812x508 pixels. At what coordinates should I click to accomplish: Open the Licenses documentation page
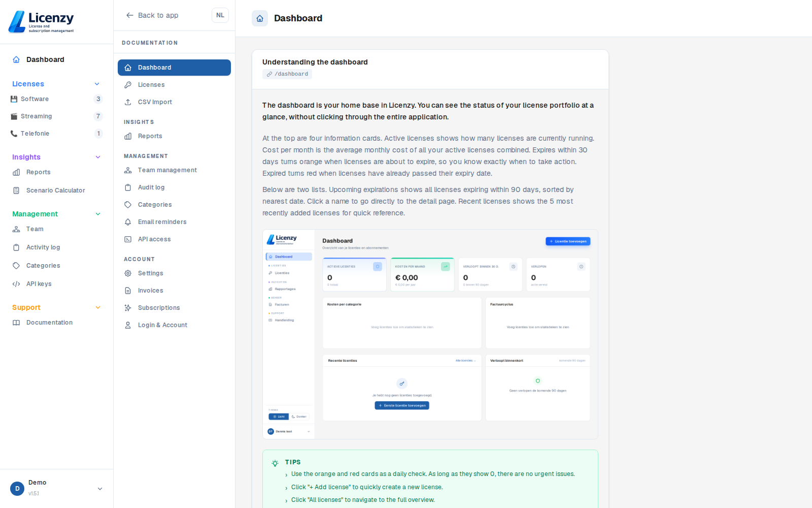tap(174, 85)
